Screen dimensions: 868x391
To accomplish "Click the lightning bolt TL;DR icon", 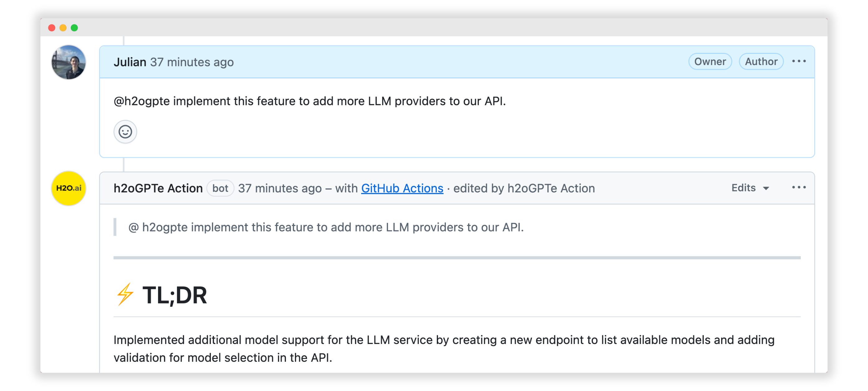I will (x=125, y=294).
